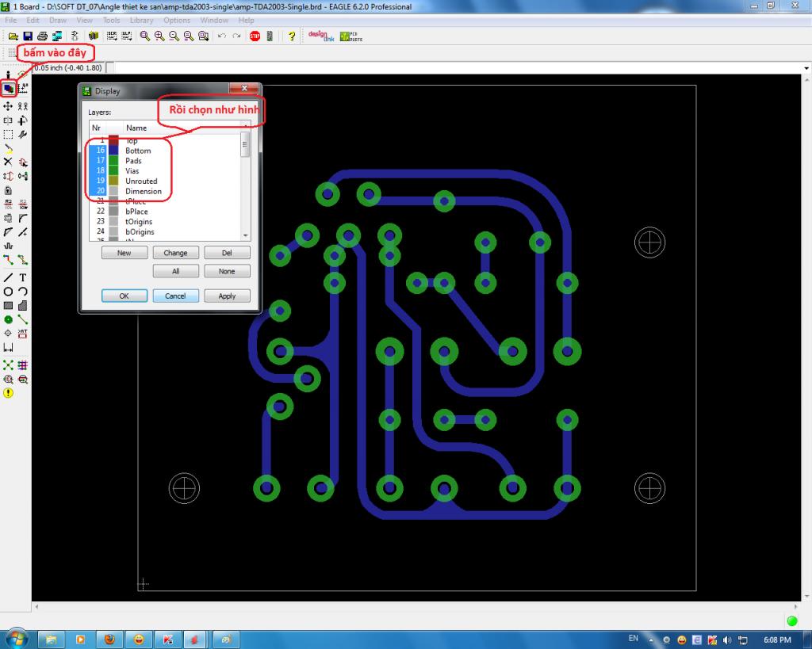Image resolution: width=812 pixels, height=649 pixels.
Task: Click the layer list scroll-down arrow
Action: [x=245, y=235]
